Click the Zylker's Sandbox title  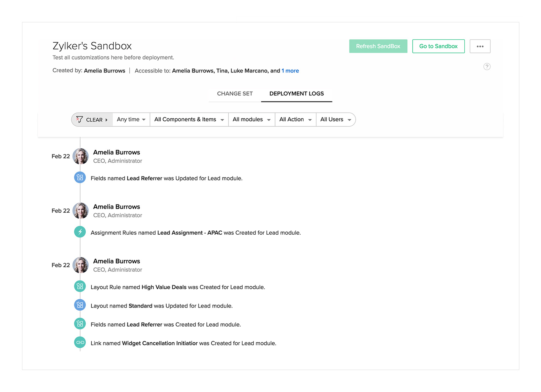tap(92, 46)
